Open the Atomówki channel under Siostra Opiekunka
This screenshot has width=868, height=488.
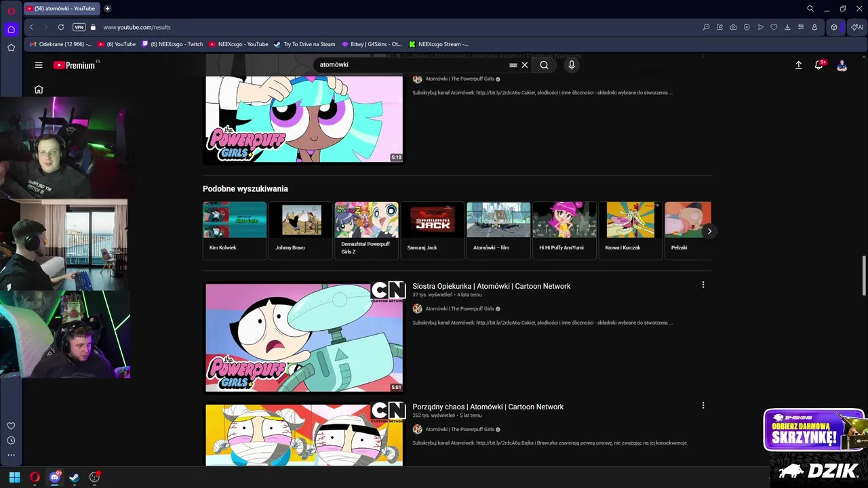tap(460, 308)
